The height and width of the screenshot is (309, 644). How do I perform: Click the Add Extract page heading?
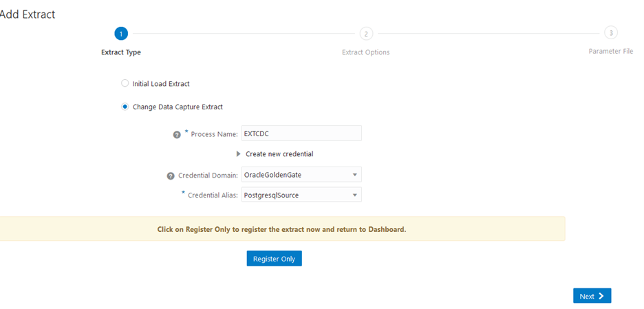click(28, 14)
